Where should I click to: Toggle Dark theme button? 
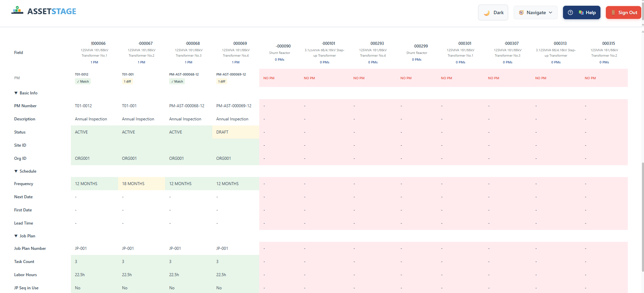[493, 13]
